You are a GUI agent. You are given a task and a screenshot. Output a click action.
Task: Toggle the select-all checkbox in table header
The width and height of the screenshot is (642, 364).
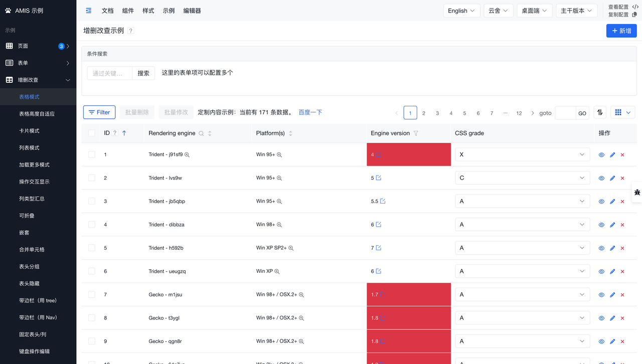[92, 132]
